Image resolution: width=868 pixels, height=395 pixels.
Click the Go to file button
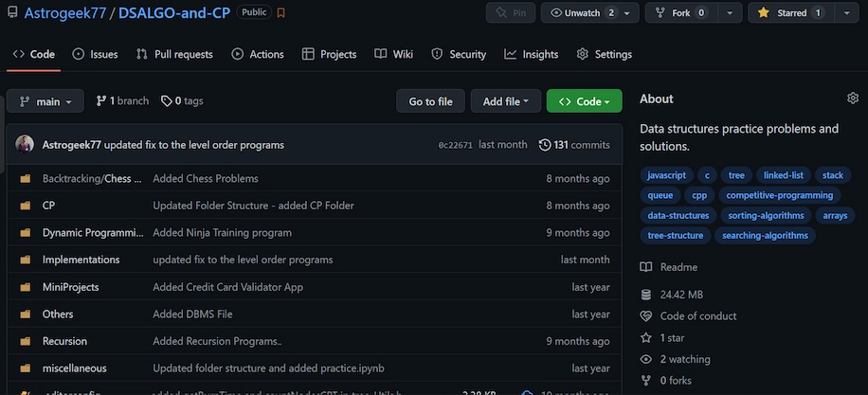pos(430,101)
